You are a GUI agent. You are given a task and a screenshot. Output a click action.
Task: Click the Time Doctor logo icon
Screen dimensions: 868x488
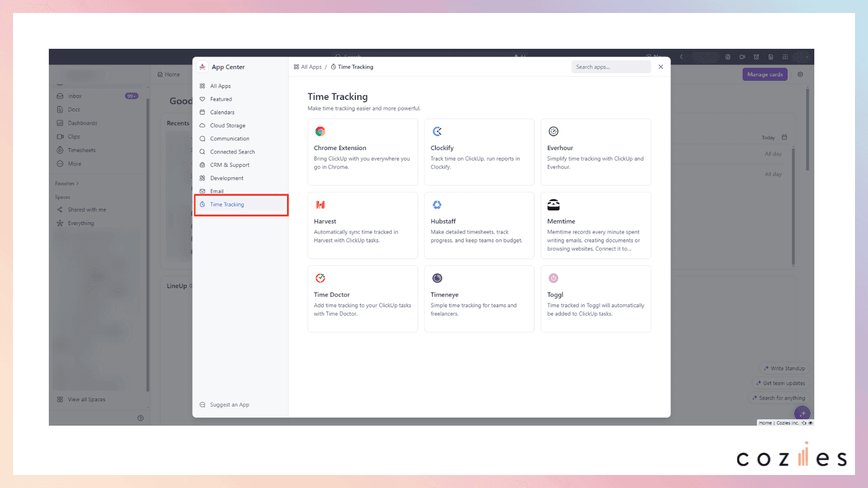320,278
